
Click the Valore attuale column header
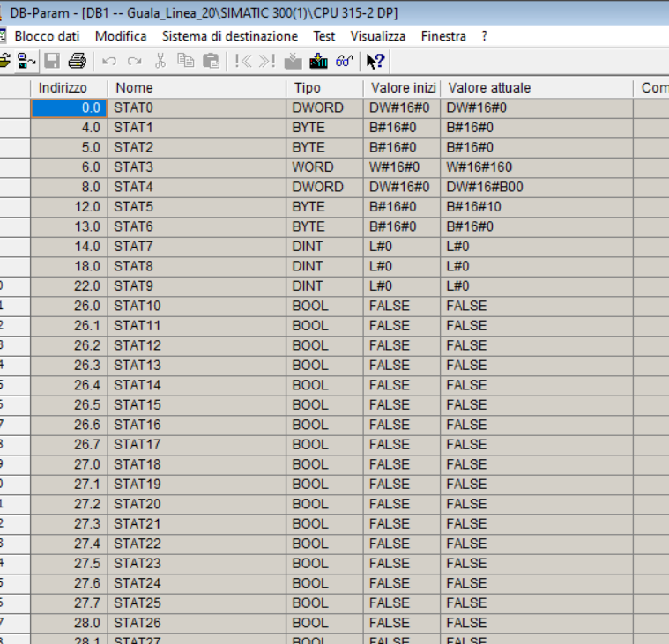(489, 88)
